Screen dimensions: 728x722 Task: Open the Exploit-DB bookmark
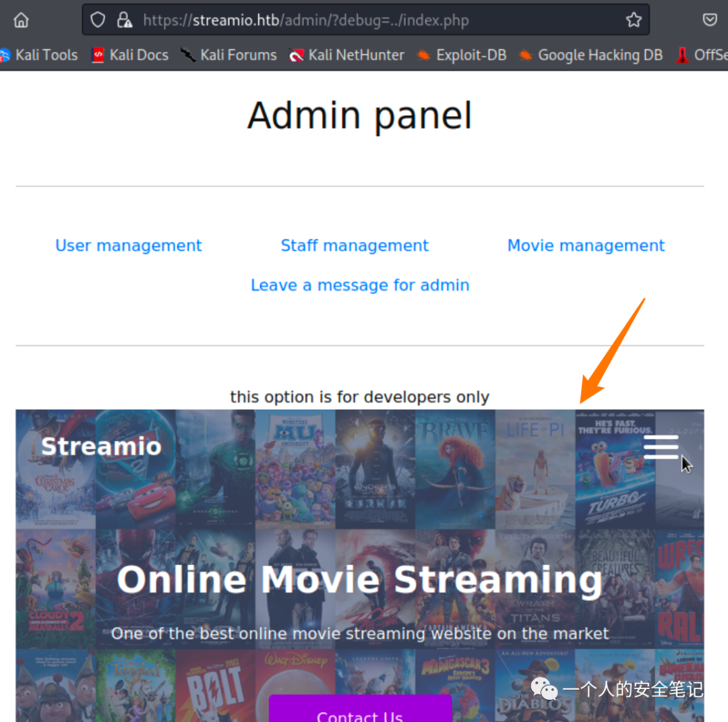462,55
